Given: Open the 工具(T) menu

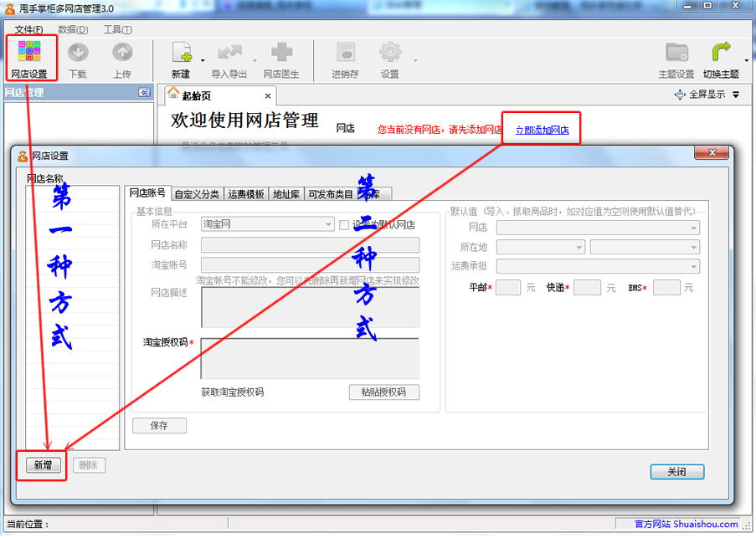Looking at the screenshot, I should tap(118, 30).
